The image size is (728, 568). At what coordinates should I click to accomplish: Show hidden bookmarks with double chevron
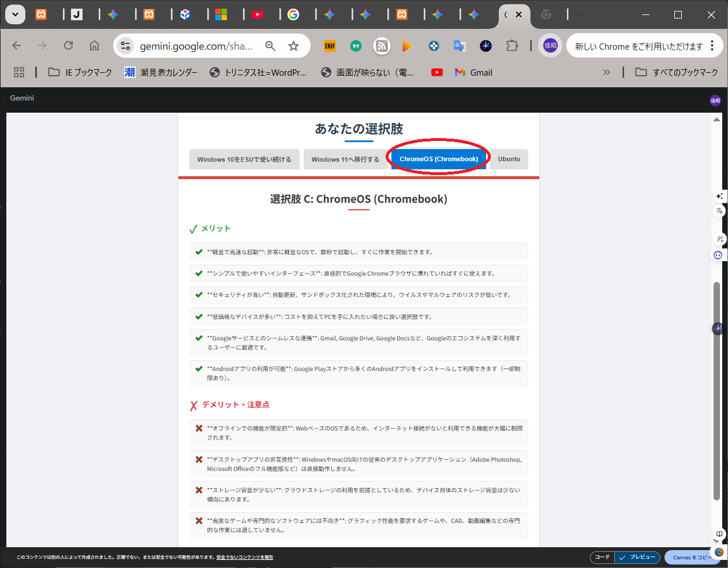click(606, 72)
